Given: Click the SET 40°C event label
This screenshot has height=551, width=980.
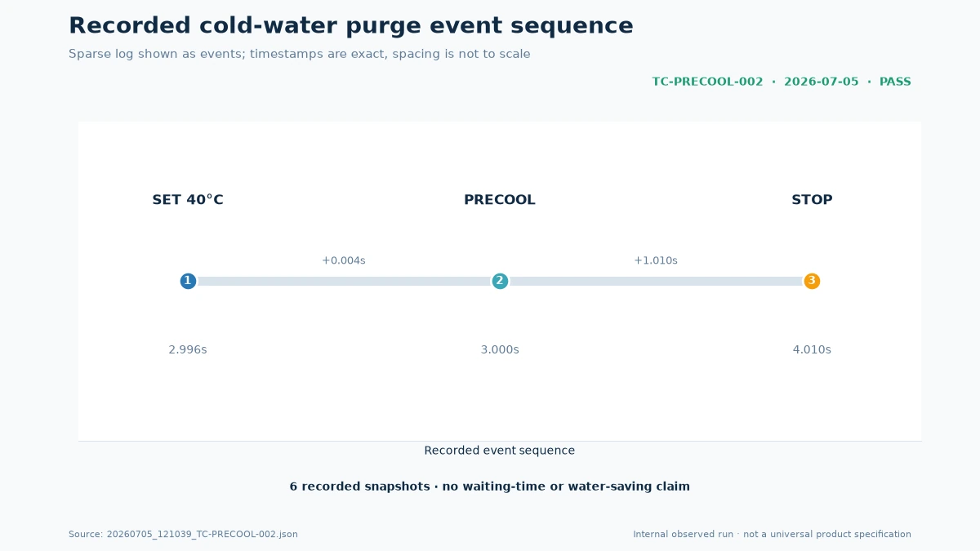Looking at the screenshot, I should tap(188, 200).
